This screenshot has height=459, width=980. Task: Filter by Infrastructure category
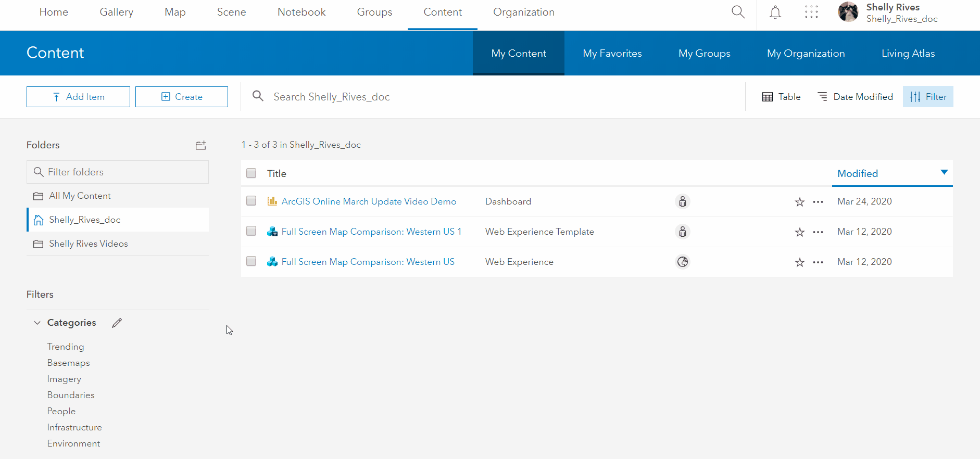point(74,427)
